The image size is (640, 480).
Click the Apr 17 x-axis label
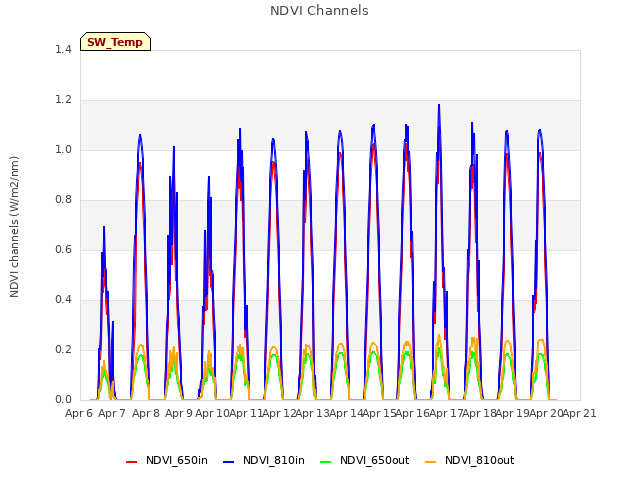pos(446,413)
